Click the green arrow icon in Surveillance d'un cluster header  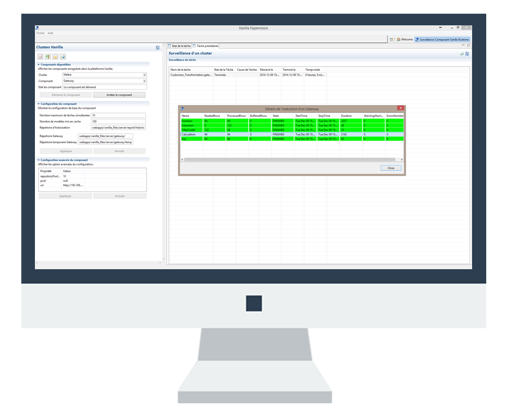point(462,54)
